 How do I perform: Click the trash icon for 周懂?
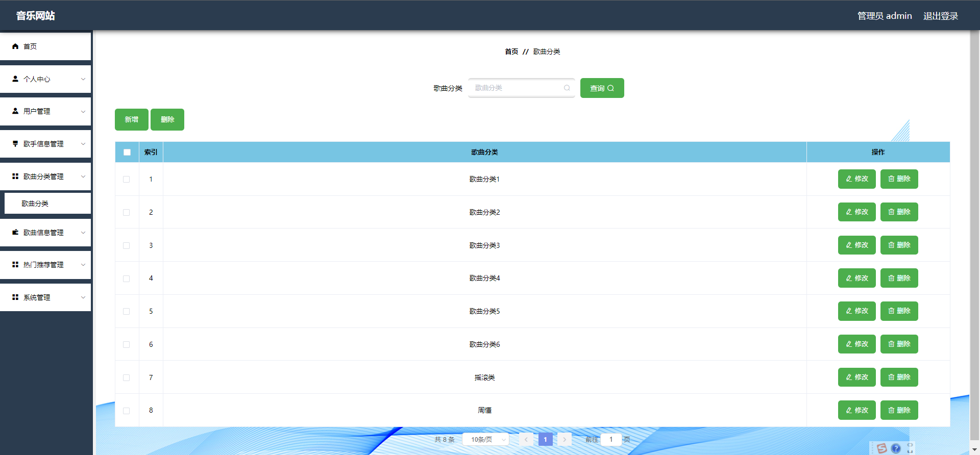(891, 411)
